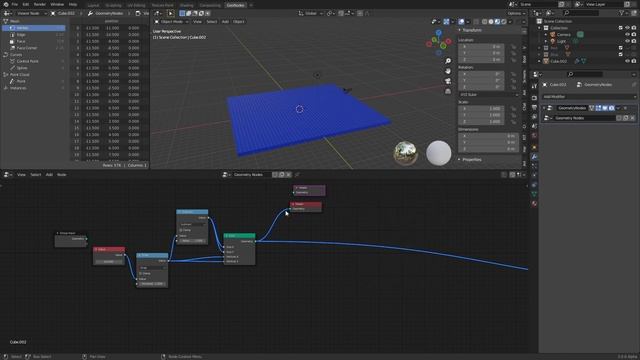Open the Window menu

(x=57, y=4)
